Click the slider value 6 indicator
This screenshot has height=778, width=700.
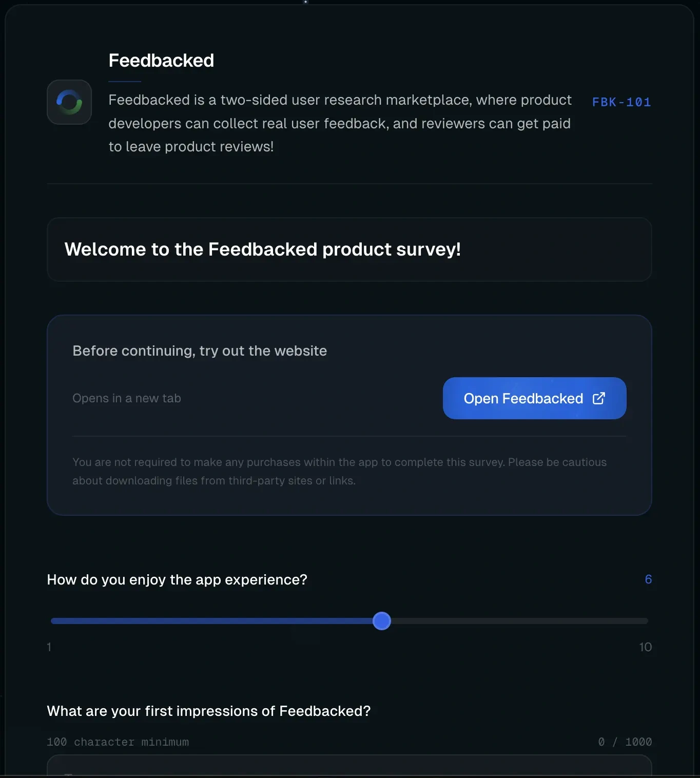pyautogui.click(x=648, y=579)
